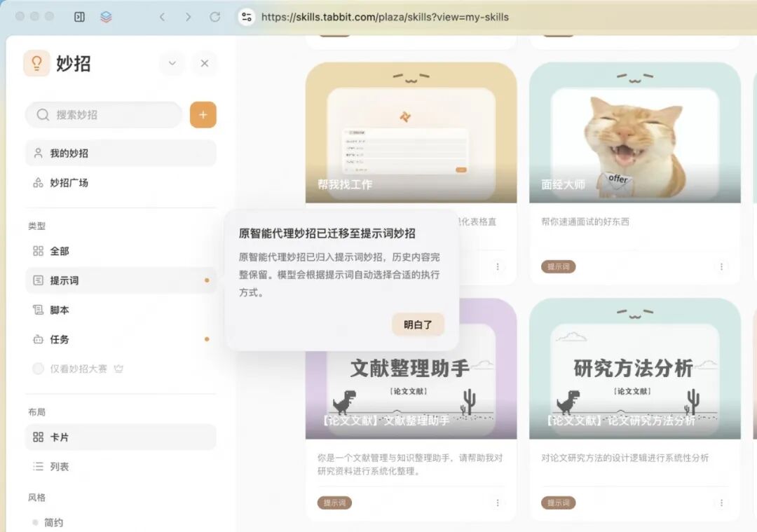The height and width of the screenshot is (532, 757).
Task: Go back with the left arrow
Action: point(162,17)
